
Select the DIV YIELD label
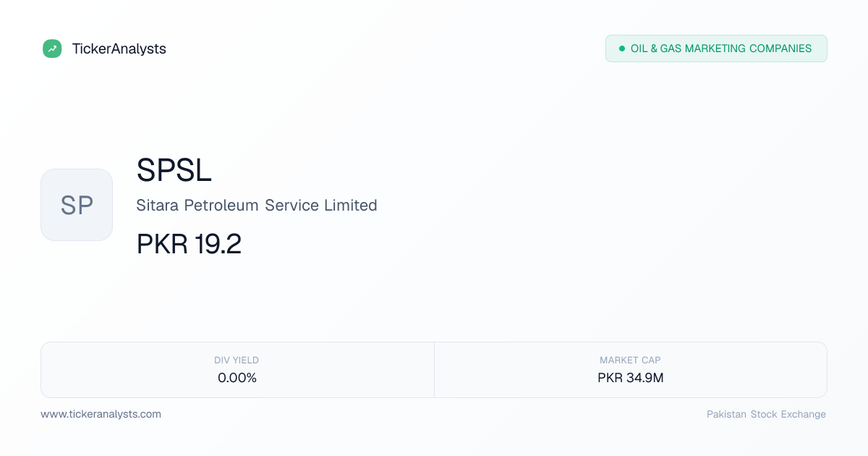tap(237, 360)
